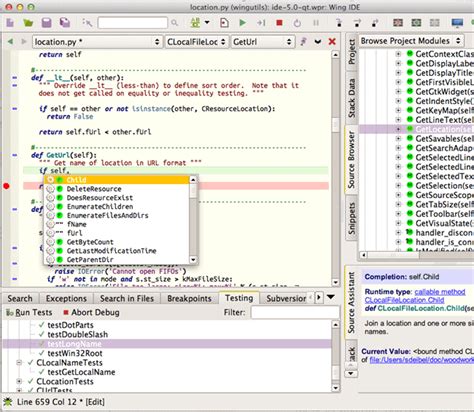Click the Abort Debug button
This screenshot has height=412, width=474.
(91, 312)
